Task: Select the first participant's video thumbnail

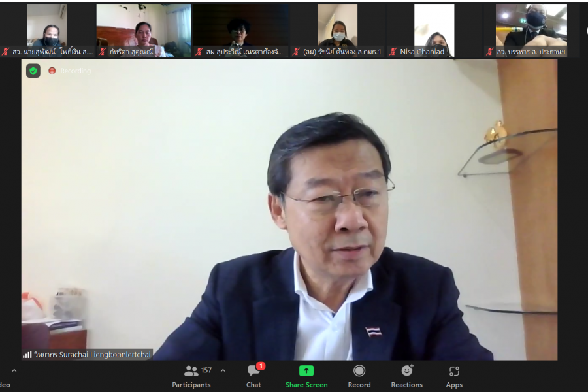Action: coord(46,26)
